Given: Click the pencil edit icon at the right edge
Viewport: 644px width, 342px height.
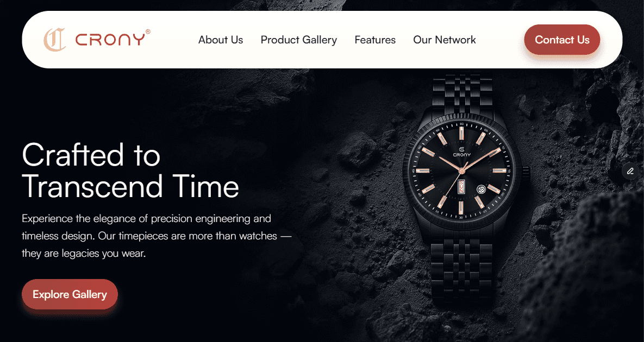Looking at the screenshot, I should coord(630,171).
